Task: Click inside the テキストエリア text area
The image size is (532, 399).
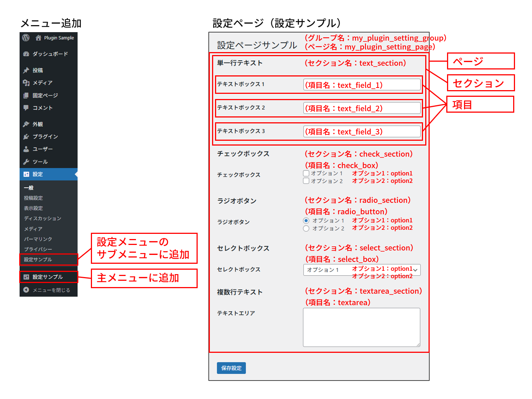Action: pos(361,327)
